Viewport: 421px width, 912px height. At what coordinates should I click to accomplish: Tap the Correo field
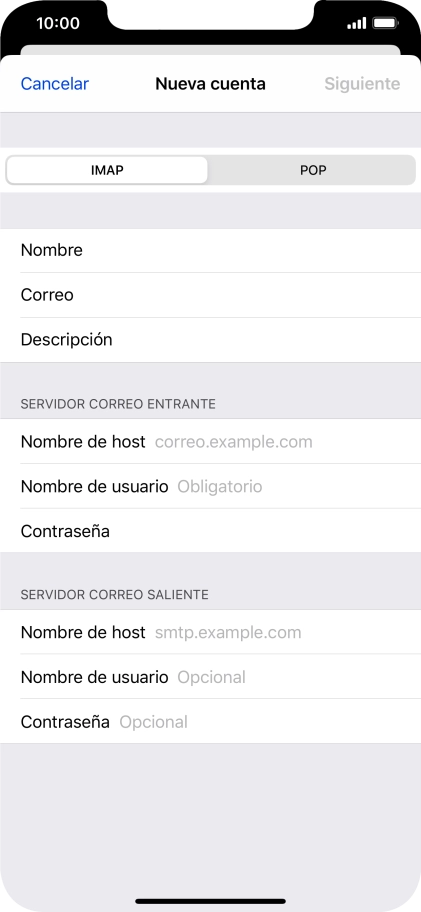210,295
